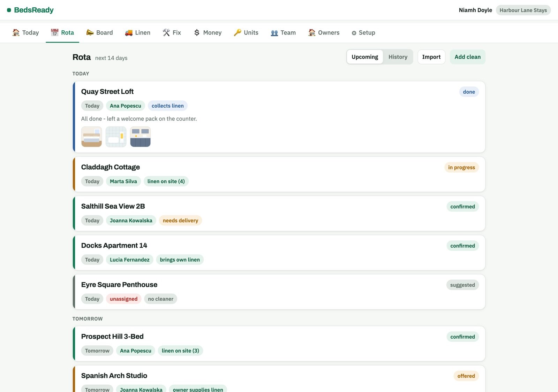Click the offered status on Spanish Arch Studio
Screen dimensions: 558x392
(x=466, y=376)
